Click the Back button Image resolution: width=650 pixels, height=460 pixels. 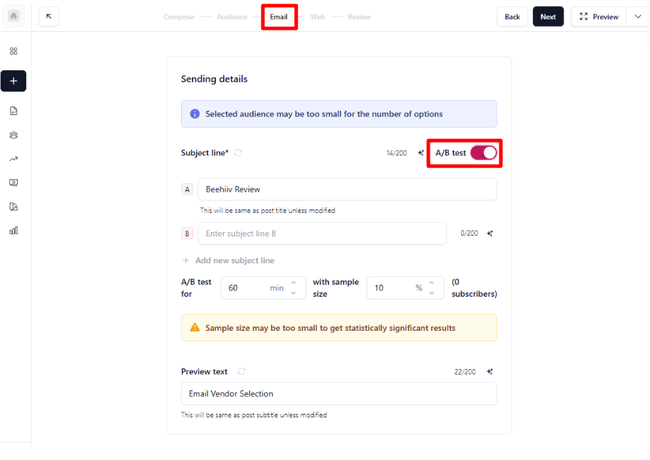pyautogui.click(x=512, y=17)
